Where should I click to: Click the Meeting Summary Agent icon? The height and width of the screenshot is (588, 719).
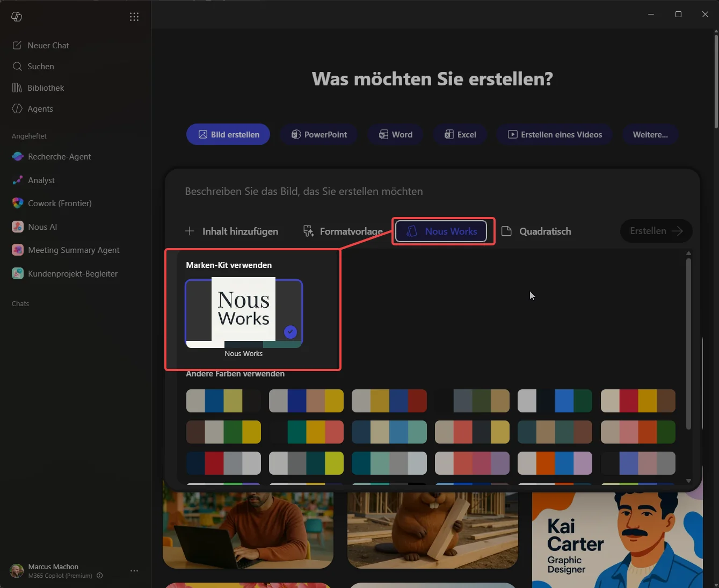pos(18,250)
